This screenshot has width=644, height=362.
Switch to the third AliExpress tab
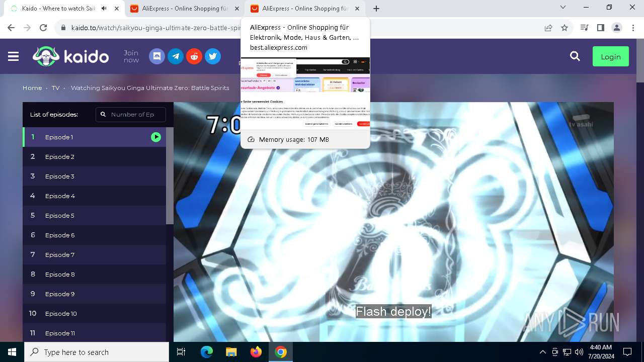pyautogui.click(x=304, y=9)
